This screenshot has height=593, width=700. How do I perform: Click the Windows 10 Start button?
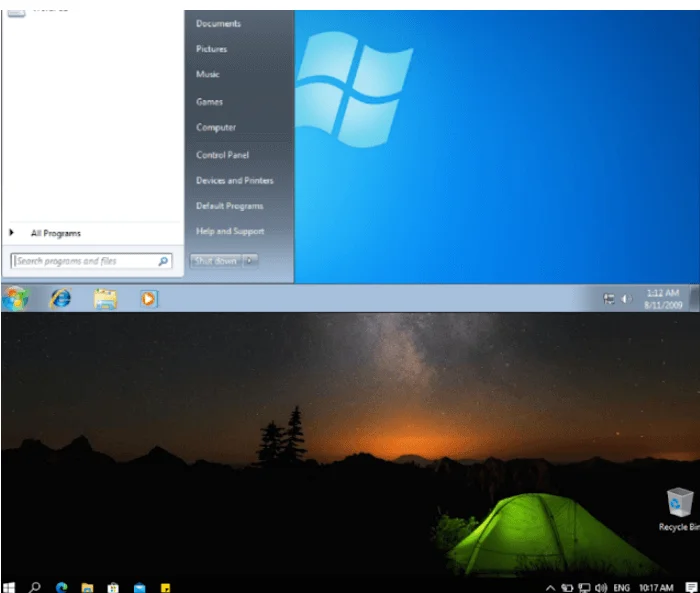click(x=8, y=587)
